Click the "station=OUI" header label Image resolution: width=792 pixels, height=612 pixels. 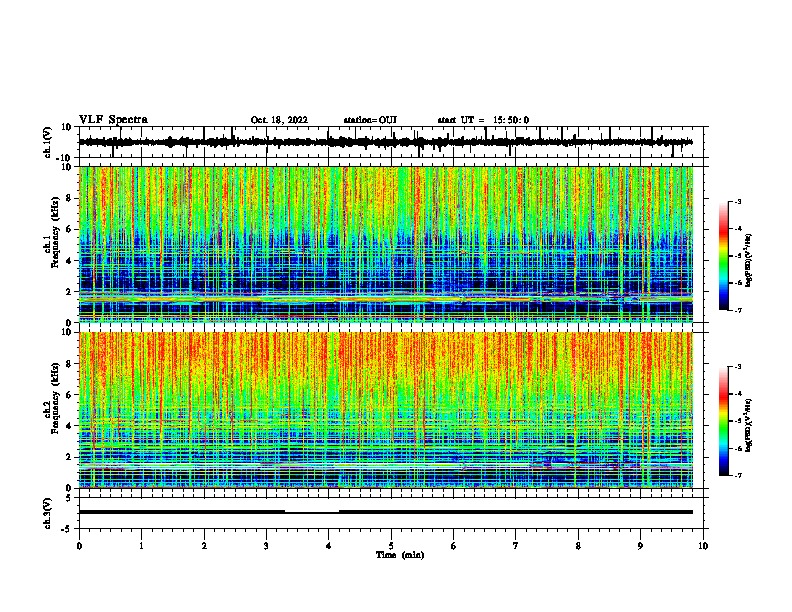[370, 120]
